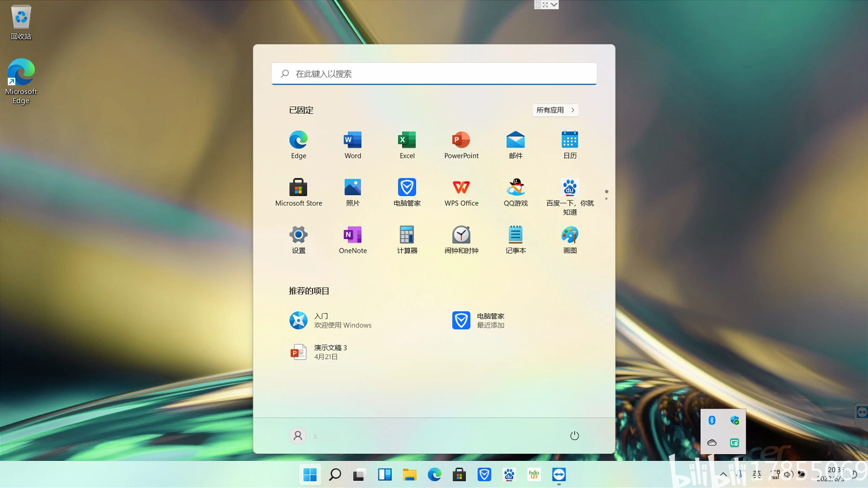Viewport: 868px width, 488px height.
Task: Open recommended item 入门 欢迎使用 Windows
Action: click(331, 320)
